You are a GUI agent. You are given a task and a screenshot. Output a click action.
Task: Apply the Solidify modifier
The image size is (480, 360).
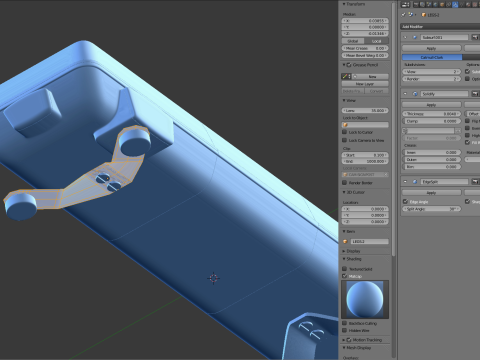coord(431,105)
